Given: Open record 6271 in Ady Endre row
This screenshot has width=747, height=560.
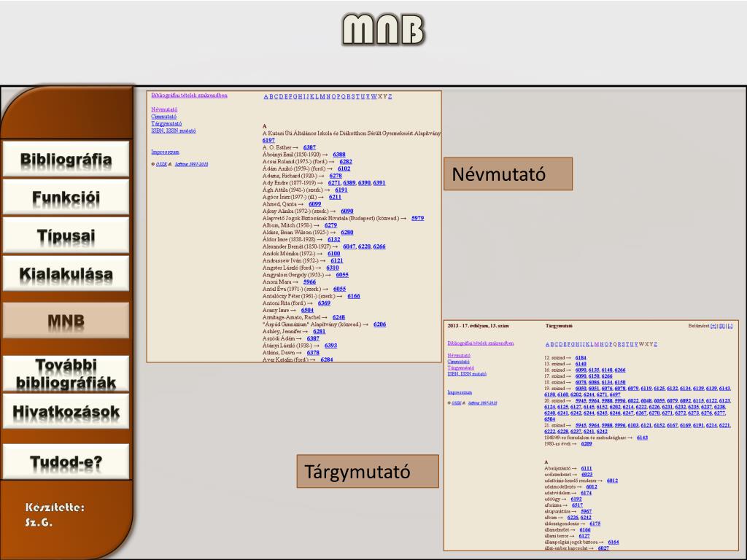Looking at the screenshot, I should point(334,183).
